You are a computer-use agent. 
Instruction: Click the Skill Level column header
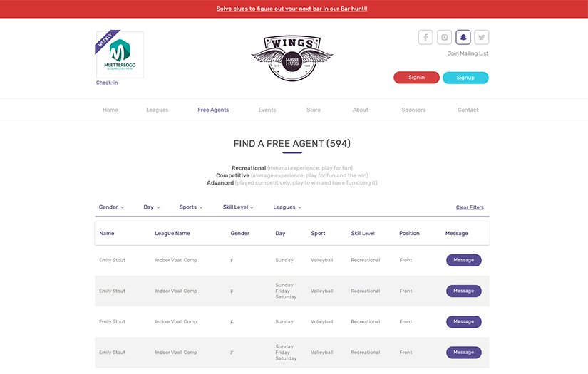click(x=363, y=233)
